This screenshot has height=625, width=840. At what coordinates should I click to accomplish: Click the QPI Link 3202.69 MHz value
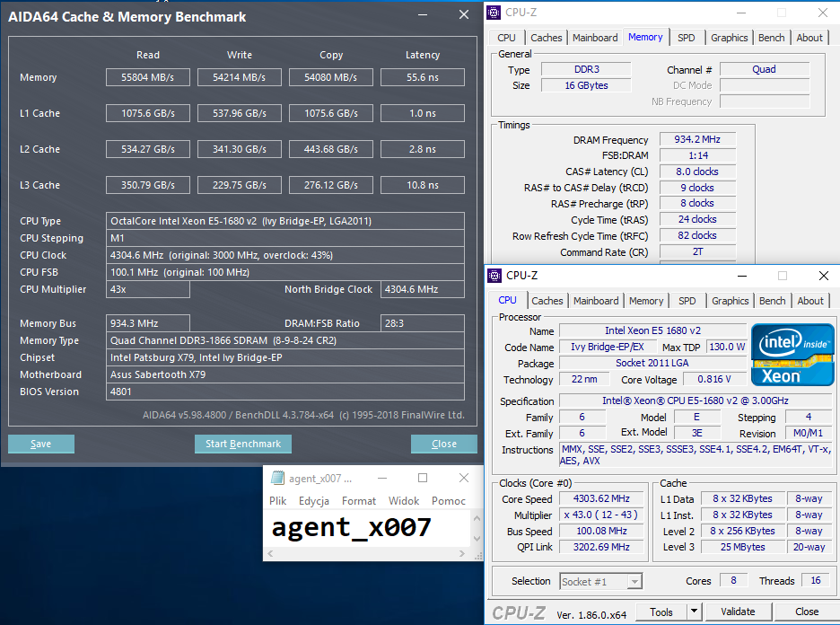601,547
